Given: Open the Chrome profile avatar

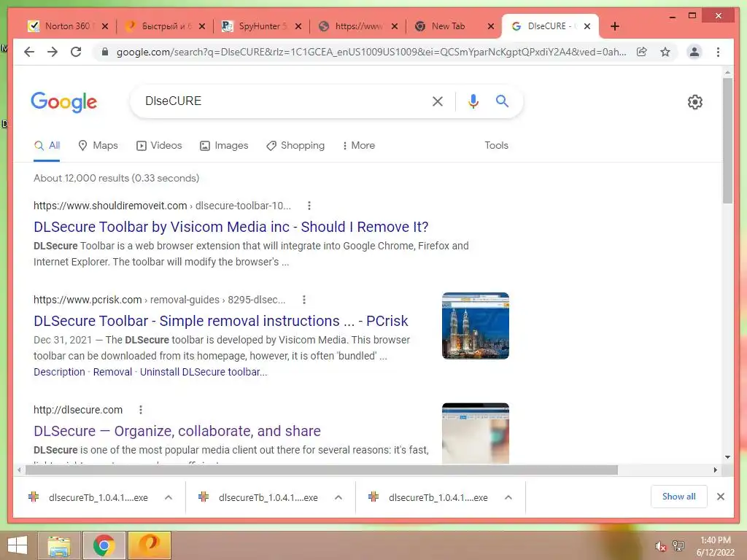Looking at the screenshot, I should click(694, 52).
